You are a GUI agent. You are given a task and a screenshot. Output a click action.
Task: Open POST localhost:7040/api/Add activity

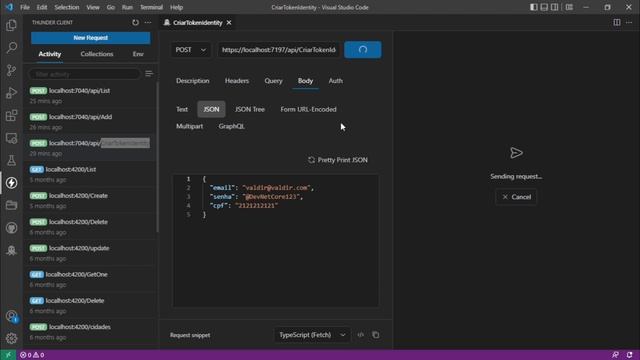pos(90,122)
